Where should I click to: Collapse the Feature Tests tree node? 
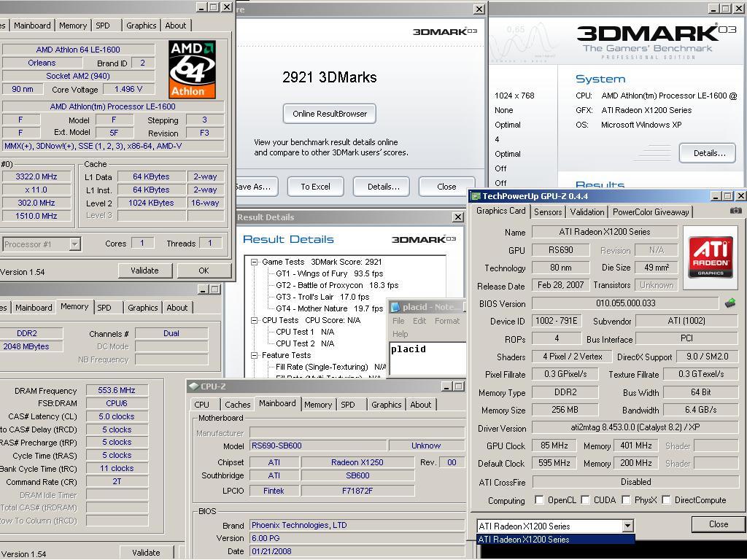coord(255,355)
